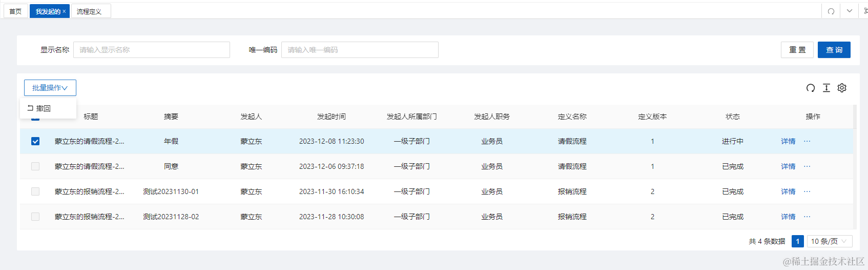The image size is (868, 270).
Task: Open the 10 条/页 page size selector
Action: tap(830, 241)
